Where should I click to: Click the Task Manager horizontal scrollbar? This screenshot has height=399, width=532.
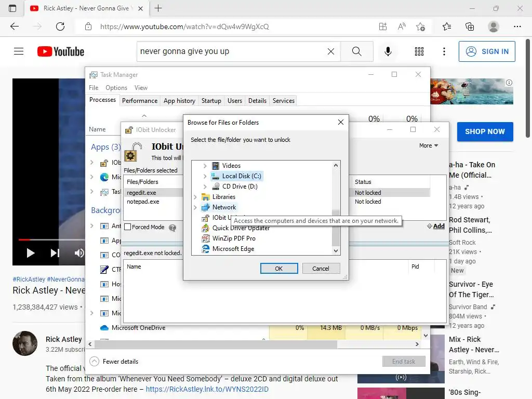(216, 344)
